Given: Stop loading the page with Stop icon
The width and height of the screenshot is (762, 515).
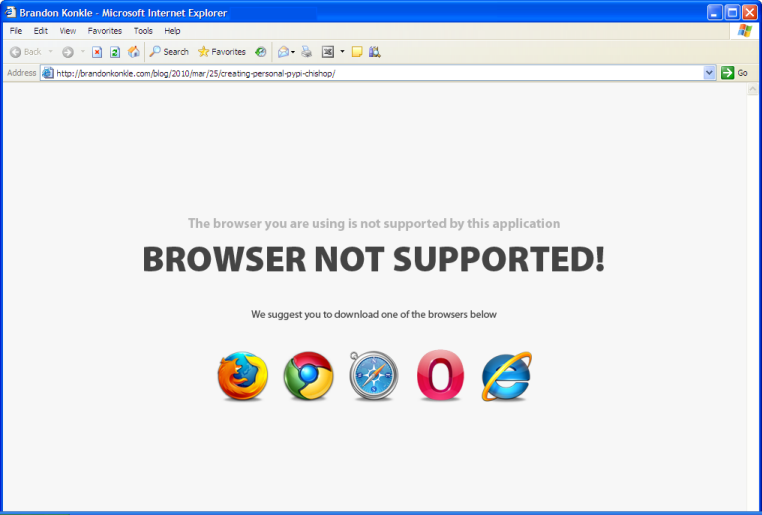Looking at the screenshot, I should [x=97, y=52].
